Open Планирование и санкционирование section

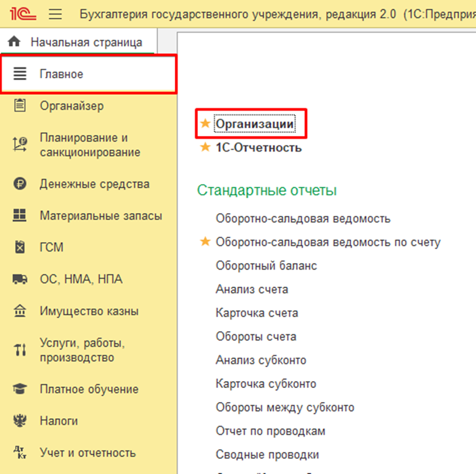88,145
